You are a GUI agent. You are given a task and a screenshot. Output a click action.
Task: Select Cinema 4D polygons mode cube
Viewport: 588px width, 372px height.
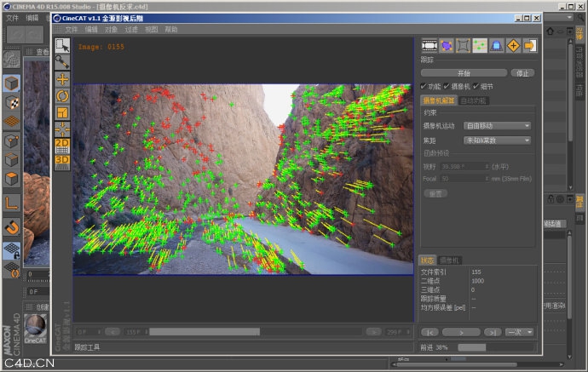pyautogui.click(x=12, y=179)
